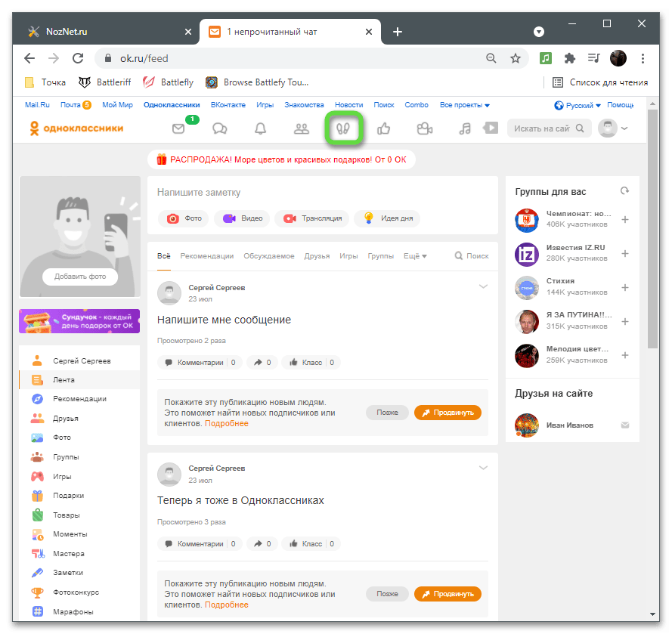Switch to Обсуждаемое feed tab
672x634 pixels.
(x=268, y=255)
